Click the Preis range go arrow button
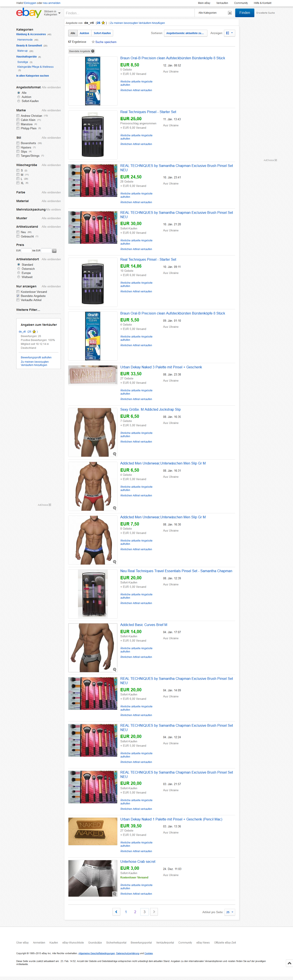 pos(55,251)
